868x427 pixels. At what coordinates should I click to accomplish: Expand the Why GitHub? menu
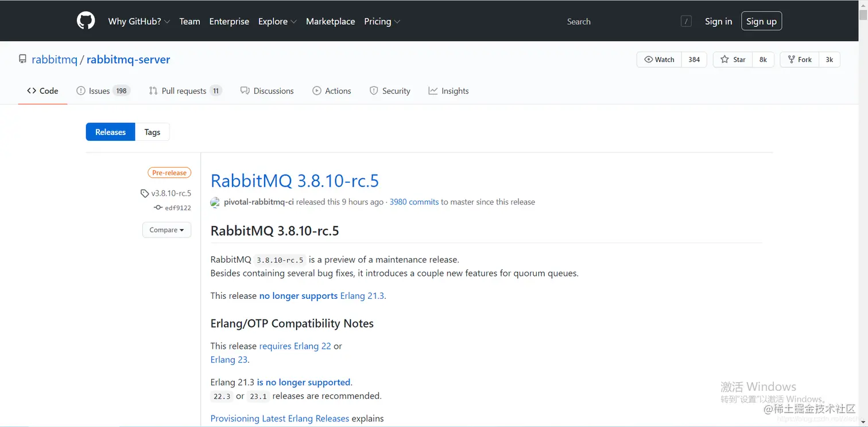click(x=139, y=21)
